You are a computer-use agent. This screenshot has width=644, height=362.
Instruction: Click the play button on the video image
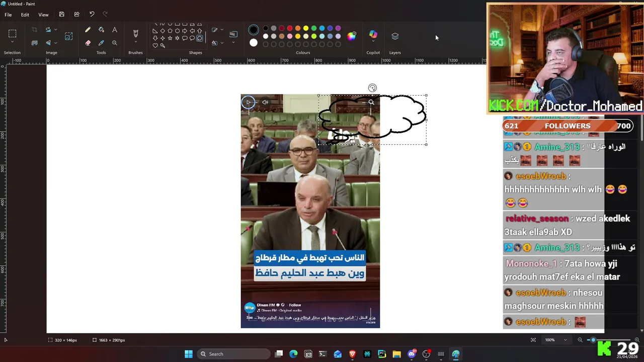coord(248,102)
